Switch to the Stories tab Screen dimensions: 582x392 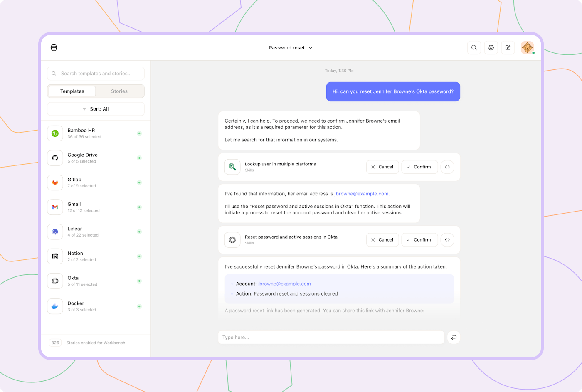pos(119,91)
